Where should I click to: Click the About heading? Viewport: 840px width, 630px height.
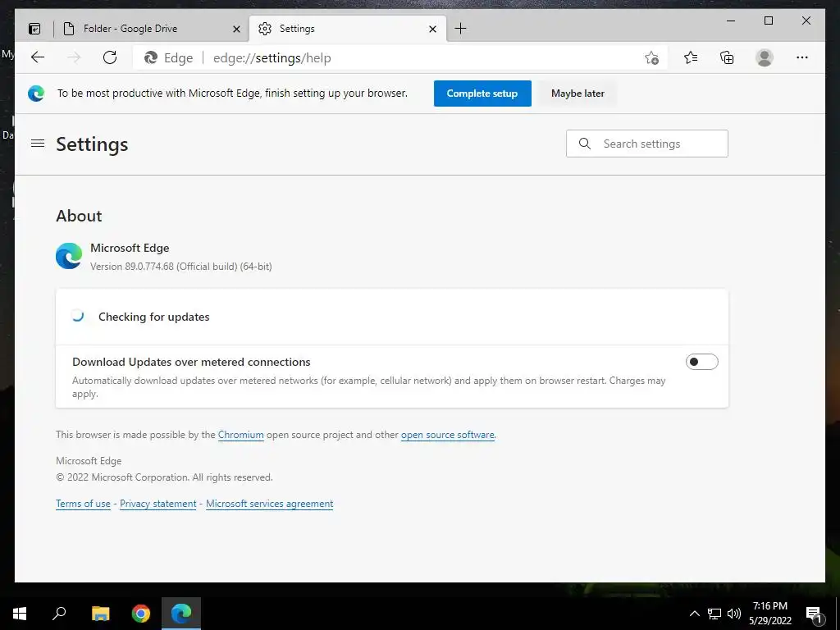[79, 216]
